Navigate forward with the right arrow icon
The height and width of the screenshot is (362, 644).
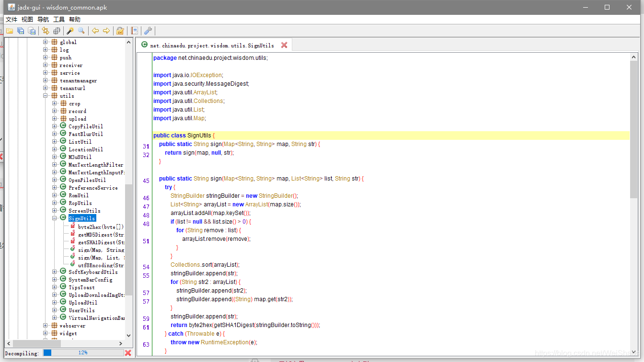tap(106, 31)
